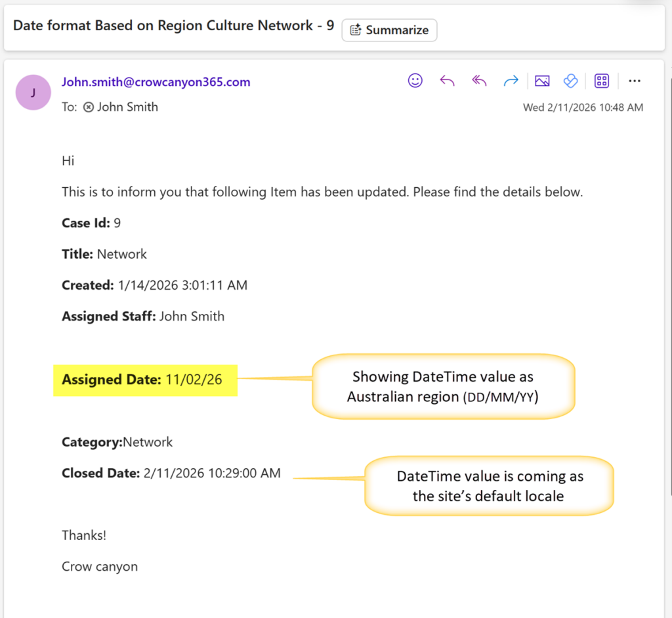Click the John Smith recipient name
The width and height of the screenshot is (672, 618).
(127, 107)
